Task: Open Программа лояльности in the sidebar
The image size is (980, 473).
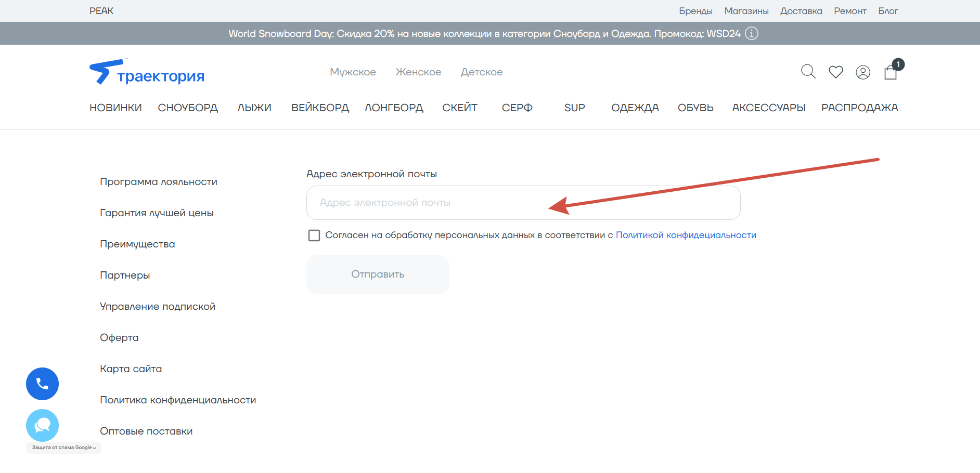Action: [159, 182]
